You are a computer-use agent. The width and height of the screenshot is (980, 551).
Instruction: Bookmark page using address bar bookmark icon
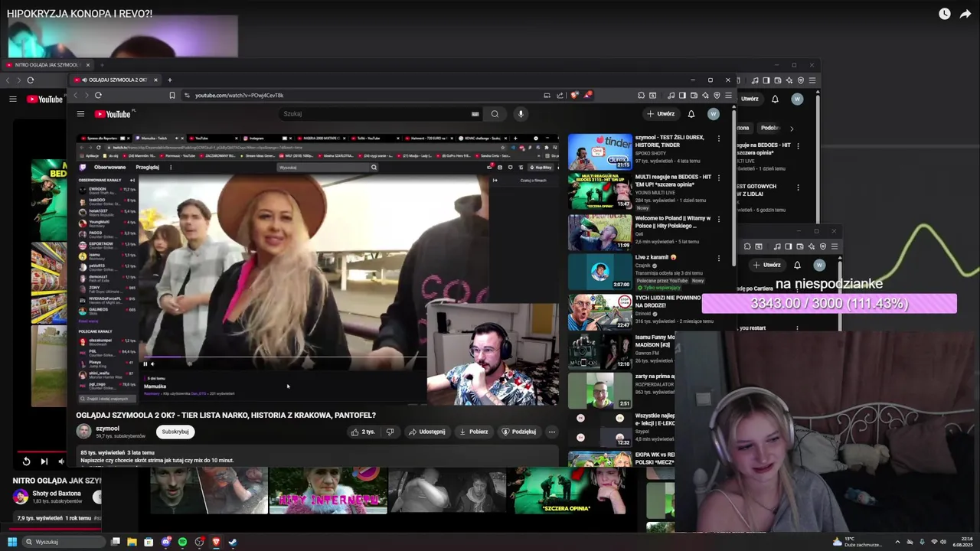coord(172,95)
